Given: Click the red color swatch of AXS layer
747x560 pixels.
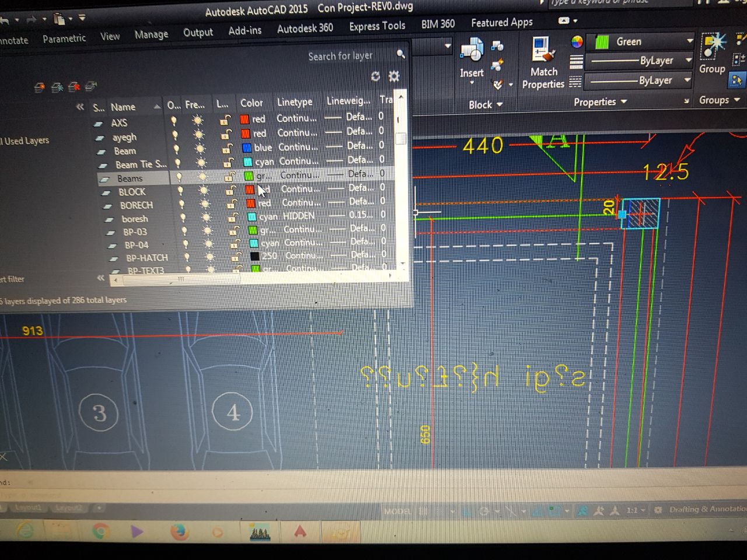Looking at the screenshot, I should (245, 119).
